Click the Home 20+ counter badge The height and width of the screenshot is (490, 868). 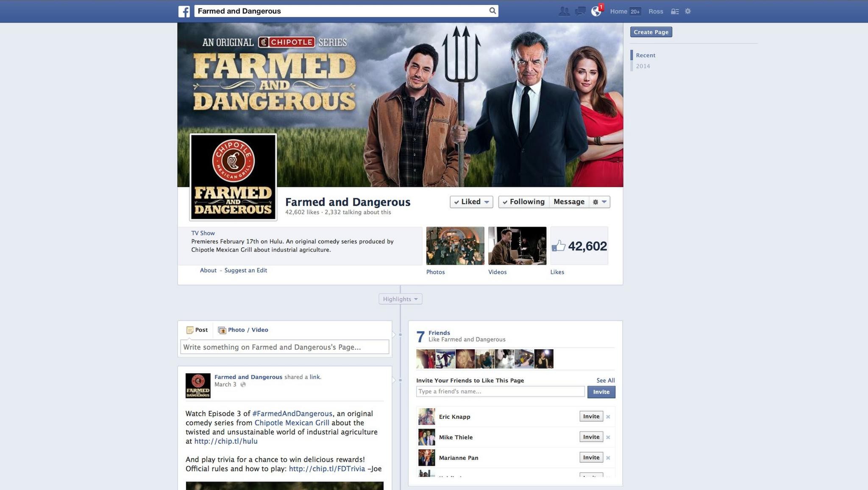(x=635, y=11)
